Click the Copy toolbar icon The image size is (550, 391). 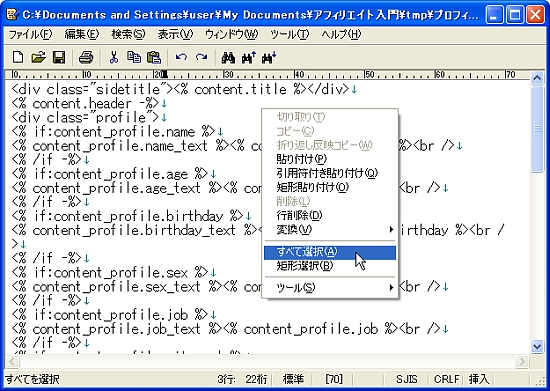click(134, 57)
